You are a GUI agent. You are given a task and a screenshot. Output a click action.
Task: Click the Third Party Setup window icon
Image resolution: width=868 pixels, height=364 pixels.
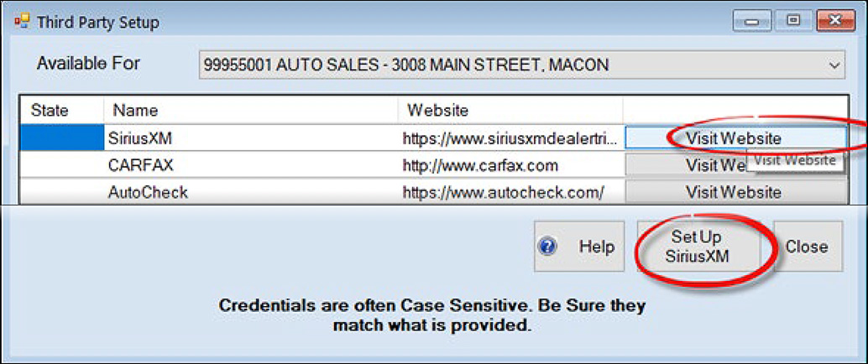(x=22, y=22)
